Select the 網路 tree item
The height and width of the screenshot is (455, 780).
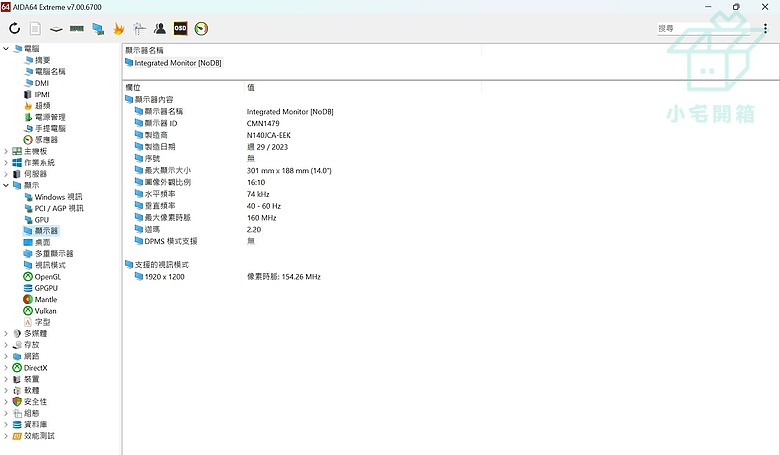pos(26,356)
